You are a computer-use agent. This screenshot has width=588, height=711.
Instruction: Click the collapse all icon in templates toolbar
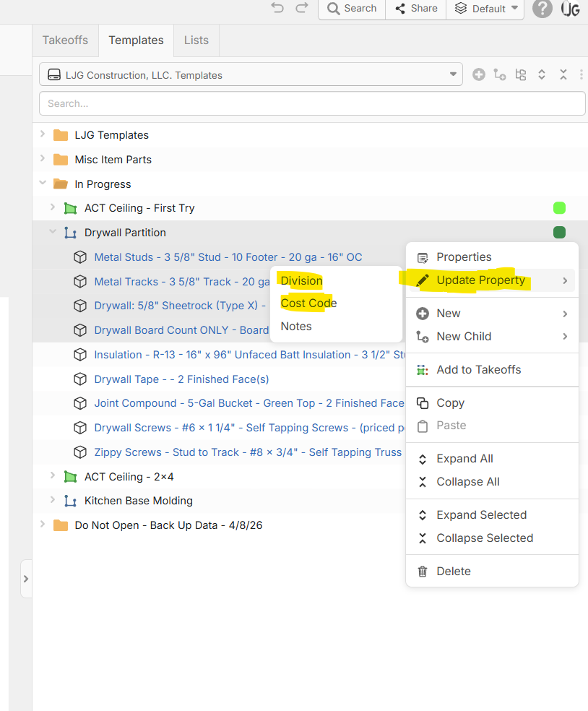(x=563, y=74)
